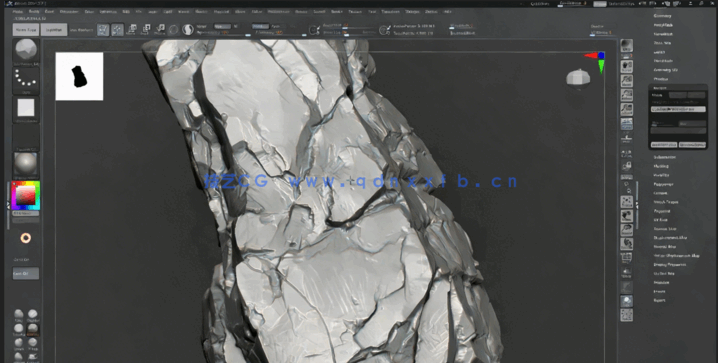Screen dimensions: 718x363
Task: Expand the Geometry subpalette
Action: (662, 16)
